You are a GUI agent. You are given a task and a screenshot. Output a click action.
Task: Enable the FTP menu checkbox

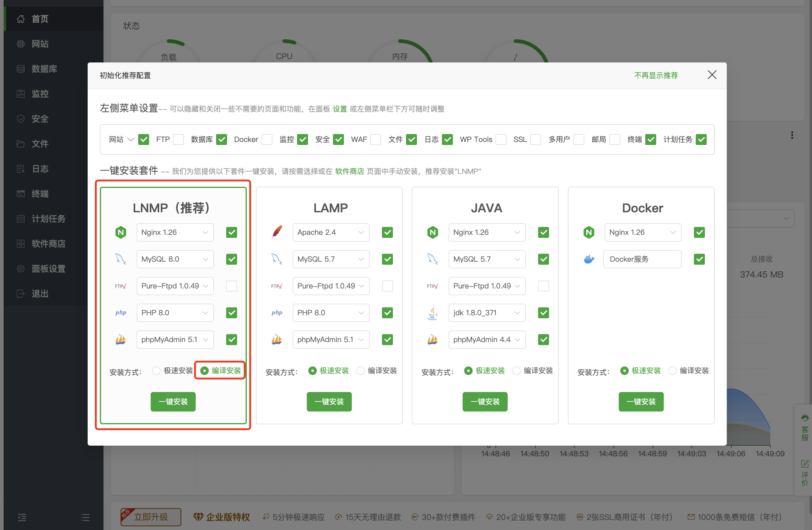(178, 139)
